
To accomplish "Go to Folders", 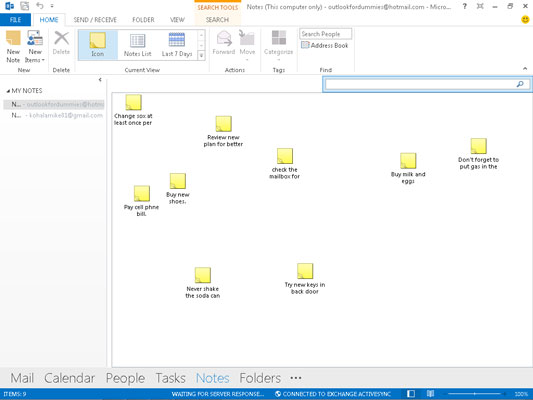I will [x=260, y=378].
